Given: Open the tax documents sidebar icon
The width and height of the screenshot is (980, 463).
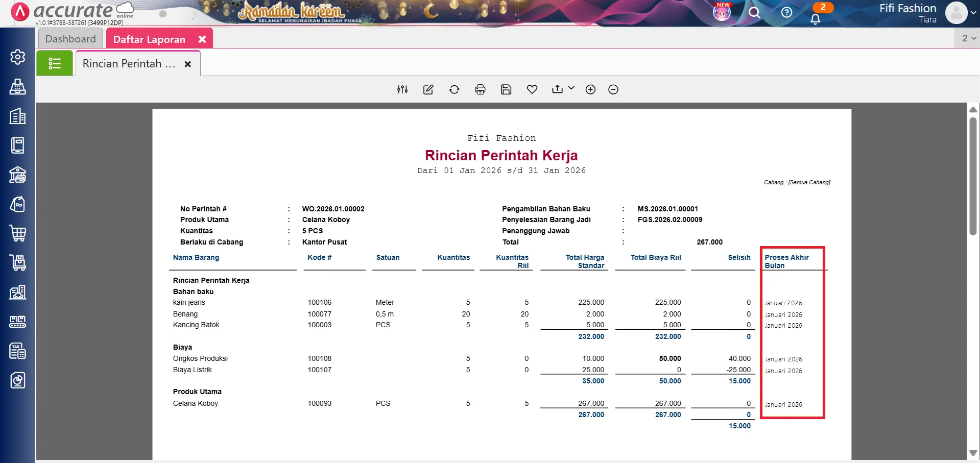Looking at the screenshot, I should (18, 351).
